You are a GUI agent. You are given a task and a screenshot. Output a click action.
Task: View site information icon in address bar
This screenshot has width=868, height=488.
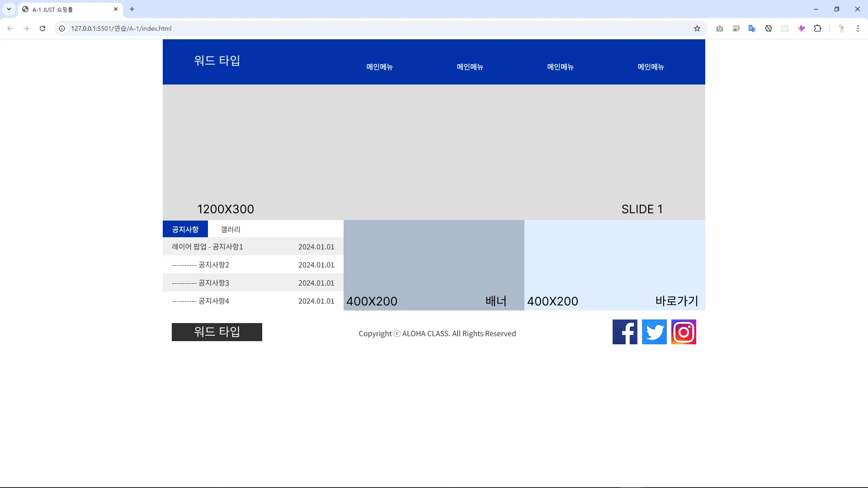(62, 28)
